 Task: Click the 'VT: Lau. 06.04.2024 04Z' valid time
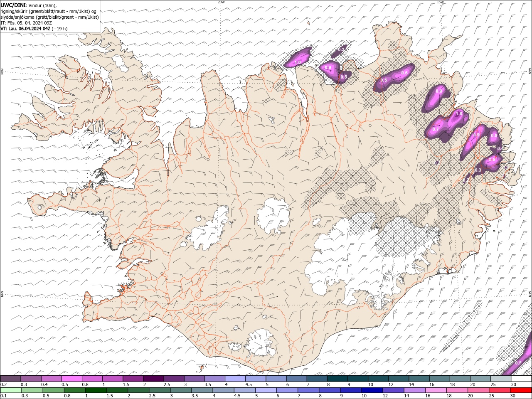coord(25,29)
